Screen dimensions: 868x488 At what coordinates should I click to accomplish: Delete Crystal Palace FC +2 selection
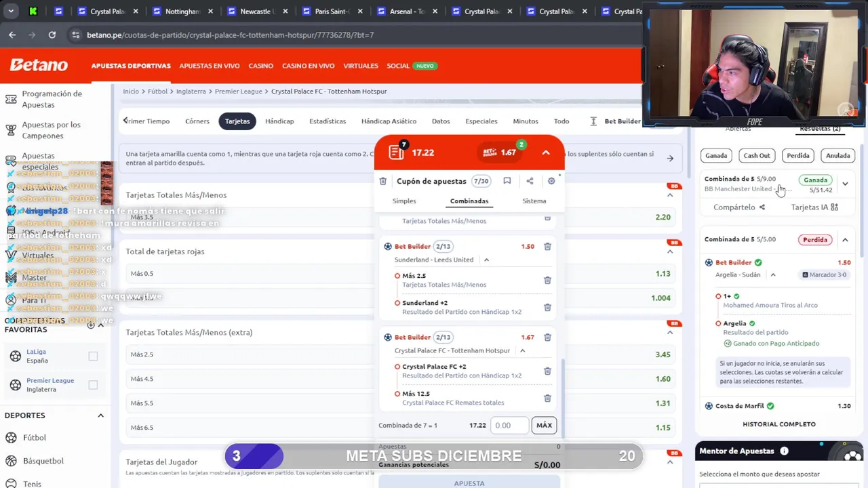pyautogui.click(x=547, y=371)
